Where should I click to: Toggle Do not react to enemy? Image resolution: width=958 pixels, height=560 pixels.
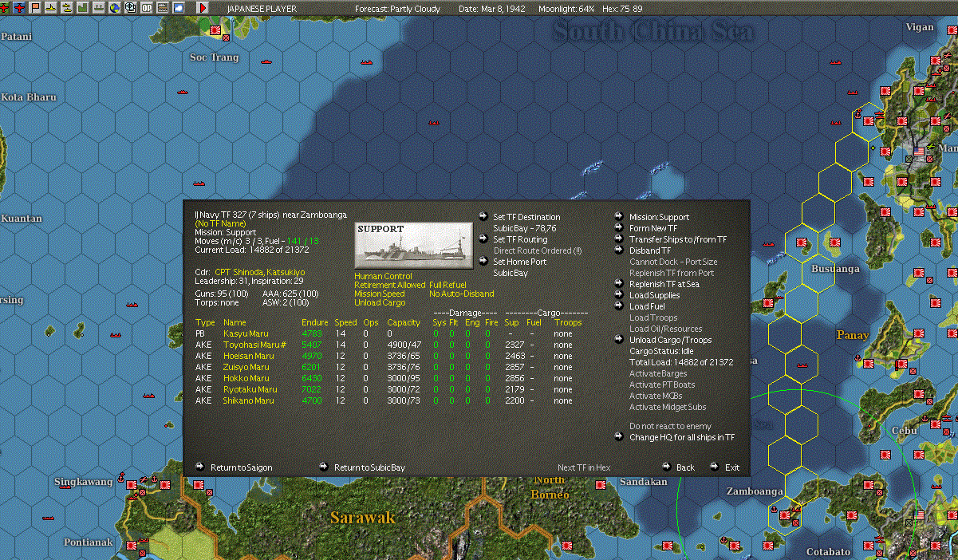670,426
